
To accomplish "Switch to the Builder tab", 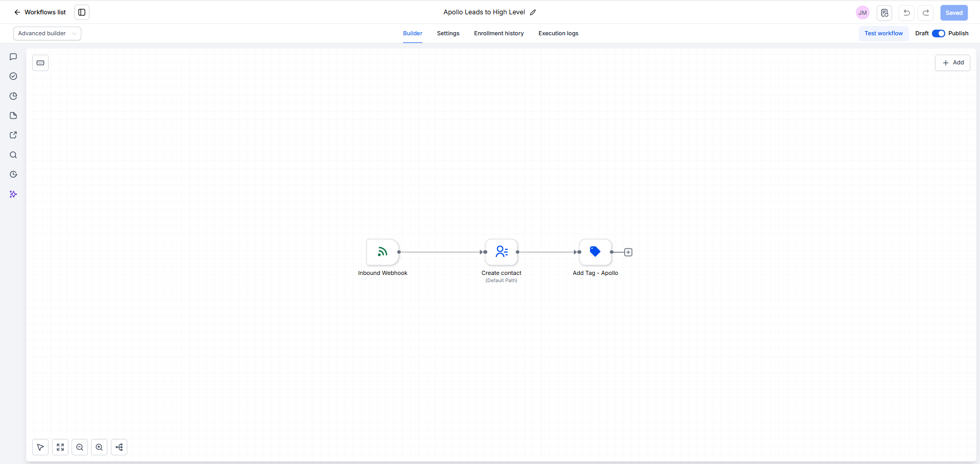I will 413,33.
